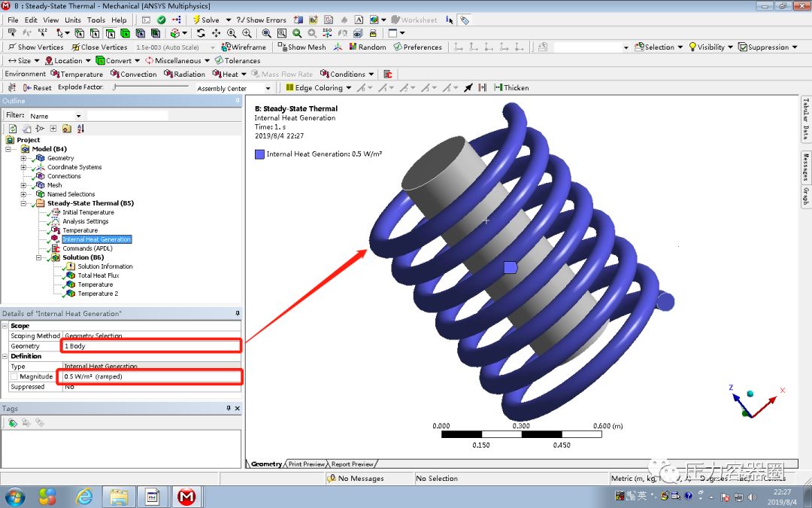Apply the Random colors icon
The width and height of the screenshot is (812, 508).
tap(367, 47)
